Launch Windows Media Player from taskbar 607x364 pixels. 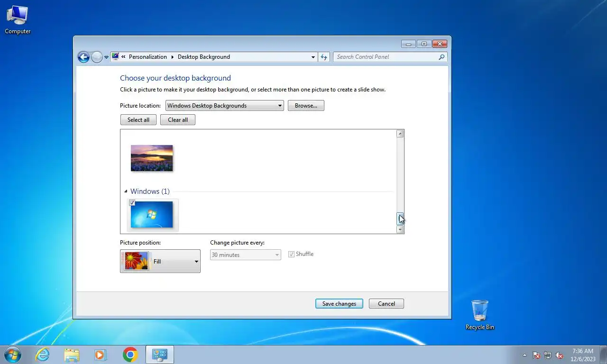point(101,355)
